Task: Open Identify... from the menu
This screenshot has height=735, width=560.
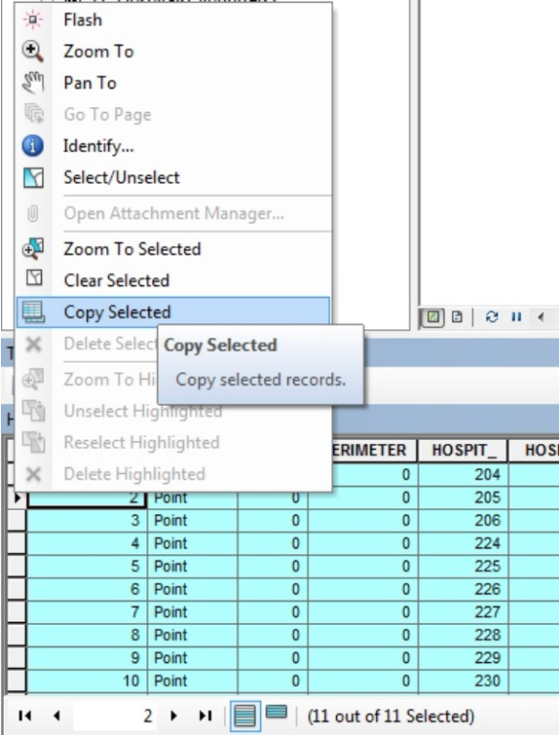Action: [x=173, y=145]
